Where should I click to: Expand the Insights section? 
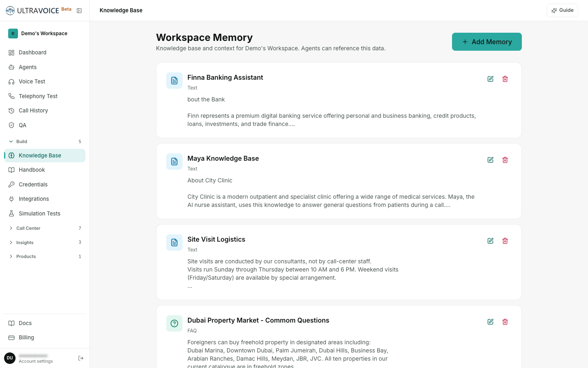pos(45,242)
